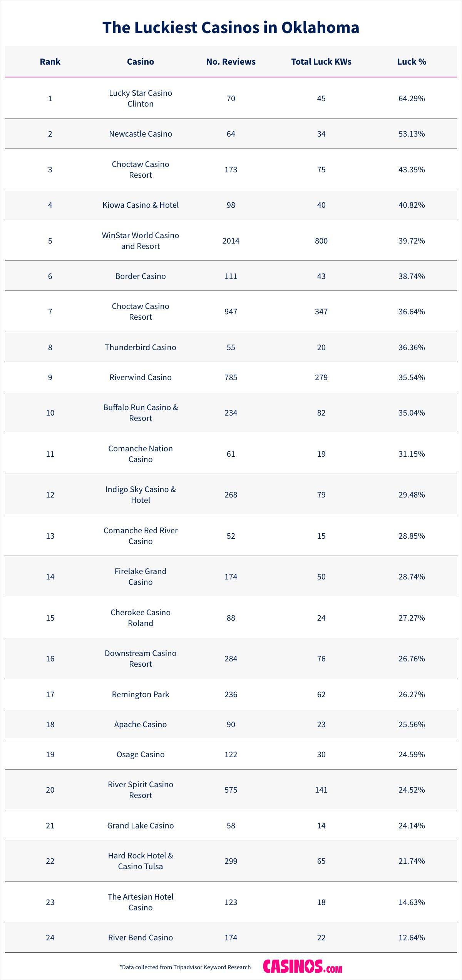The width and height of the screenshot is (462, 980).
Task: Click the Newcastle Casino entry
Action: coord(141,134)
